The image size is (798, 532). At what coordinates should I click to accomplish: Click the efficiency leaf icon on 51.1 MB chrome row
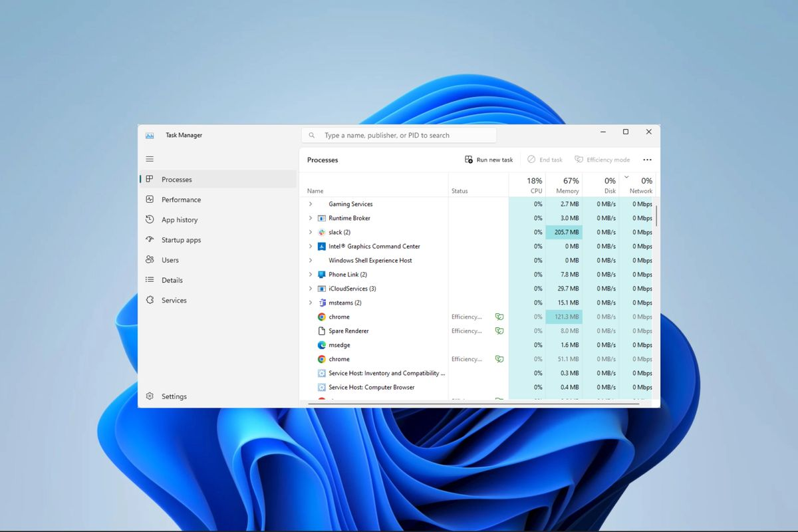pos(499,359)
